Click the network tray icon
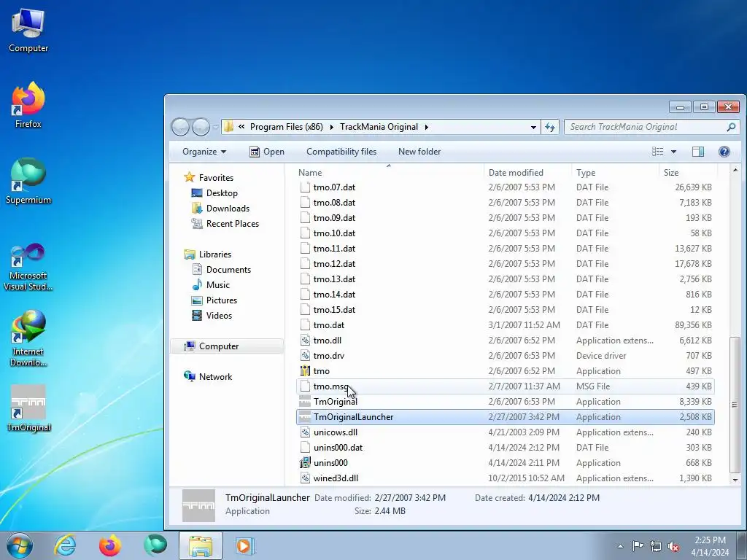 656,545
